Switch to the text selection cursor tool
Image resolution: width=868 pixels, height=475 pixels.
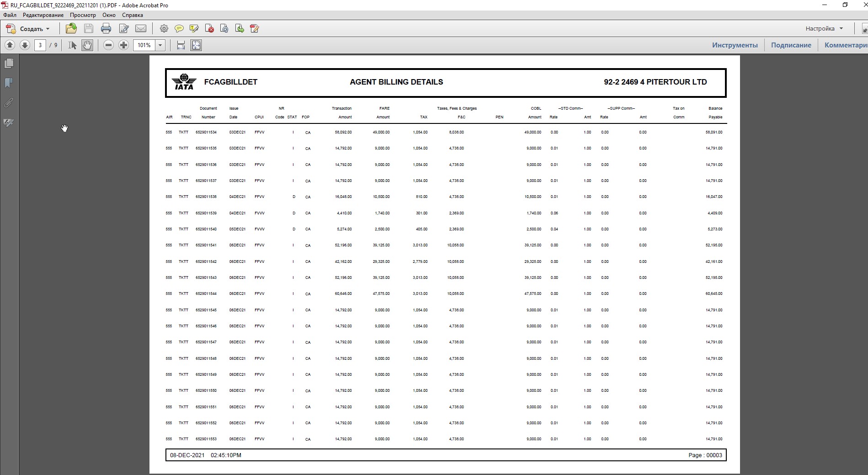pyautogui.click(x=72, y=45)
